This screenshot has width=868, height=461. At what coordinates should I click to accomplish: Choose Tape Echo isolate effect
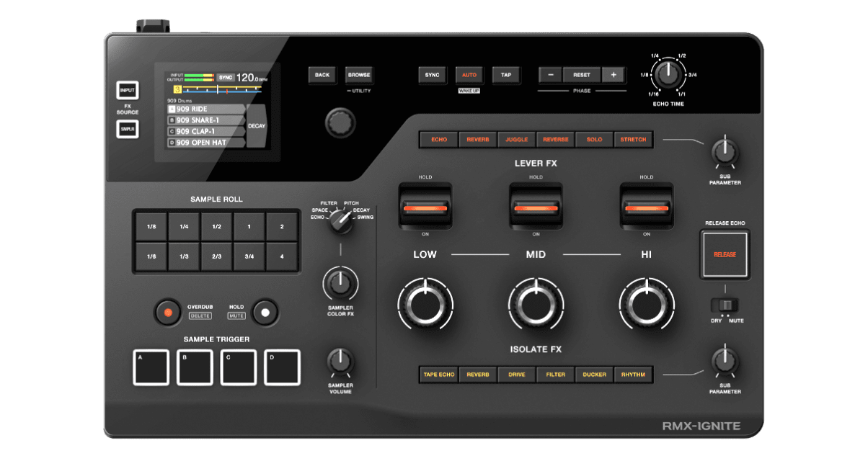point(439,375)
